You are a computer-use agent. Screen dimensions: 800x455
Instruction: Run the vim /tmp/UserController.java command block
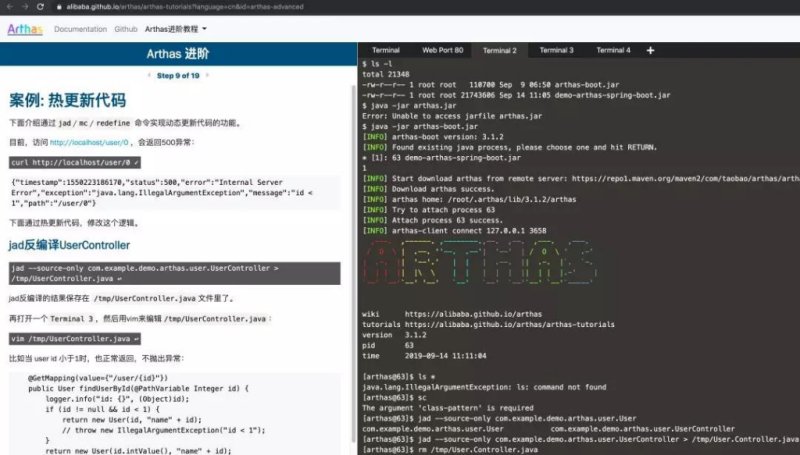[74, 339]
